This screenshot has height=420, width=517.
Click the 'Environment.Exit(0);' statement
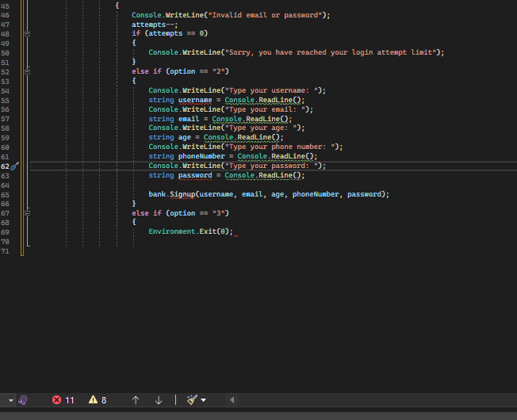[190, 231]
